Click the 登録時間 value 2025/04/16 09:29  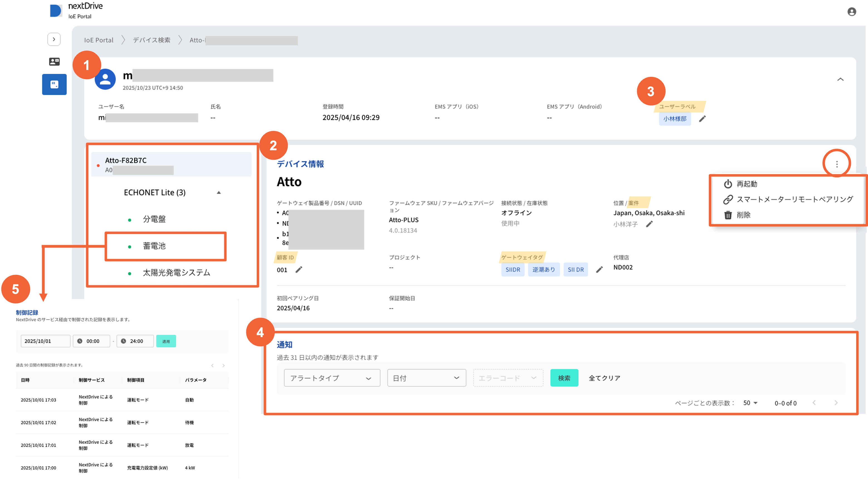click(351, 117)
